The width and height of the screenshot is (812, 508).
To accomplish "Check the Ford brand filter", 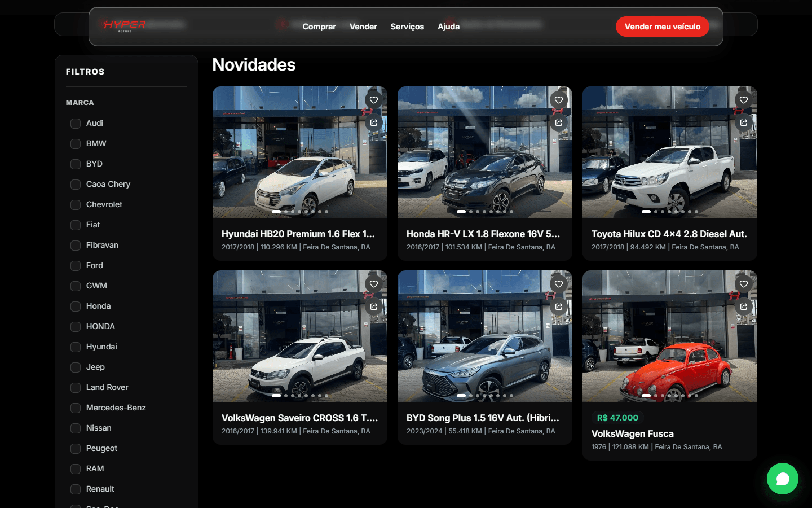I will (76, 266).
